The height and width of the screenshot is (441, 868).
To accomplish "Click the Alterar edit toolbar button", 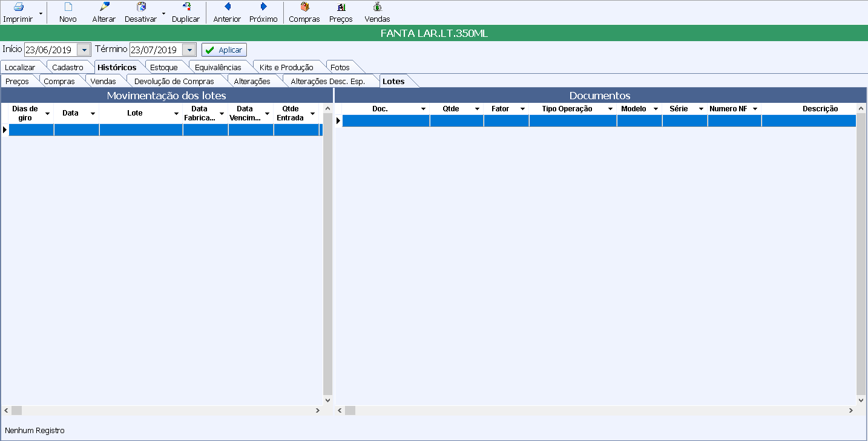I will point(104,12).
